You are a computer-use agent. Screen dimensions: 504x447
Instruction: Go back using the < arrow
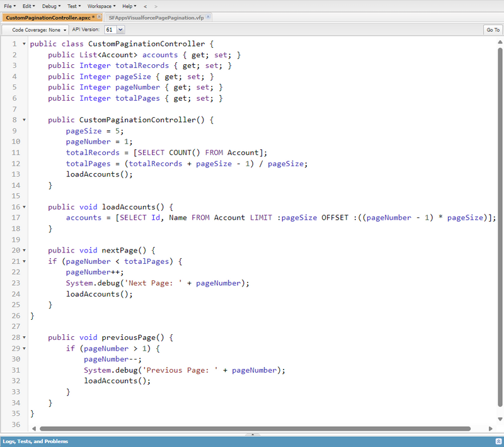pyautogui.click(x=146, y=6)
